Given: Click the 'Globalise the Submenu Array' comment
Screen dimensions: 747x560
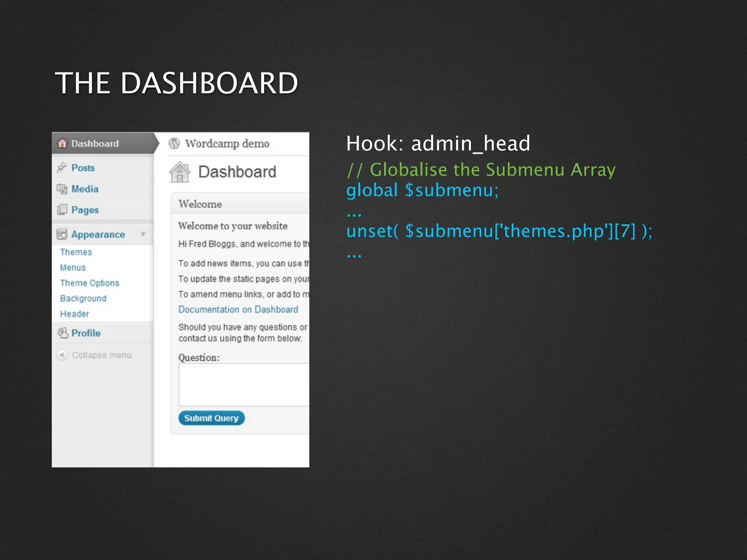Looking at the screenshot, I should 481,170.
